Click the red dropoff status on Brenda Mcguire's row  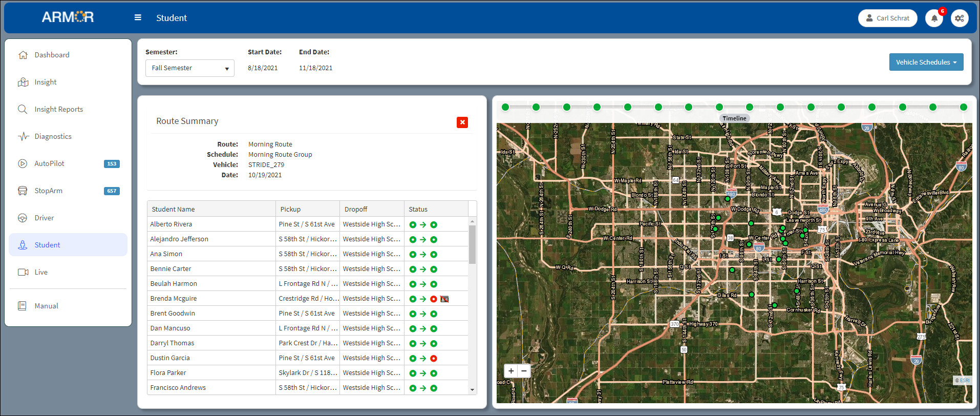pyautogui.click(x=434, y=299)
